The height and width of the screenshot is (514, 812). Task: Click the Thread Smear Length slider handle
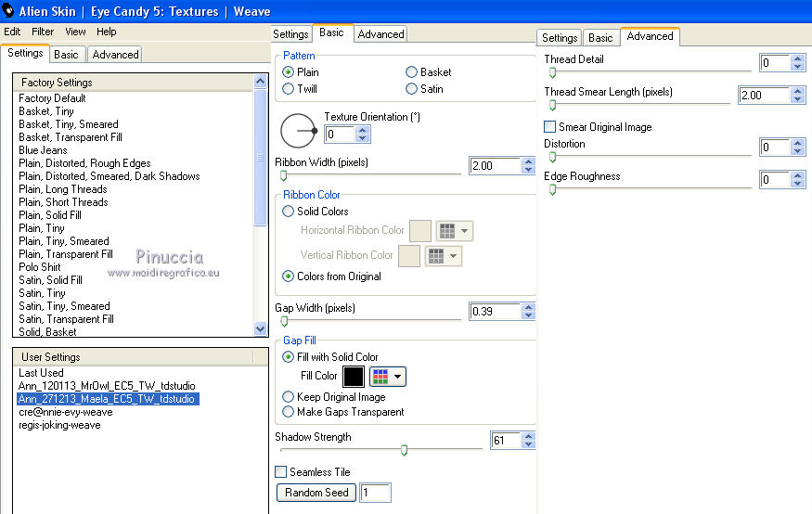tap(552, 105)
